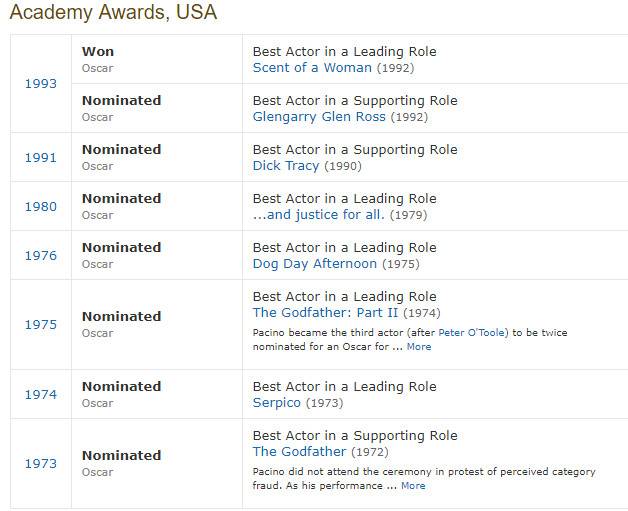Click the Serpico film link
This screenshot has width=628, height=511.
(x=279, y=403)
